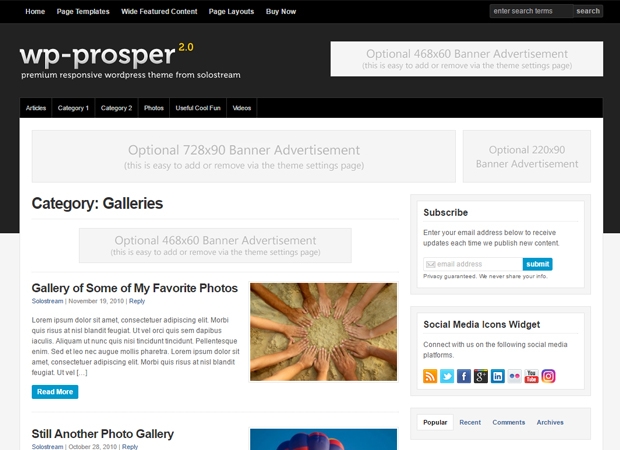Click the Read More button
620x450 pixels.
[55, 392]
